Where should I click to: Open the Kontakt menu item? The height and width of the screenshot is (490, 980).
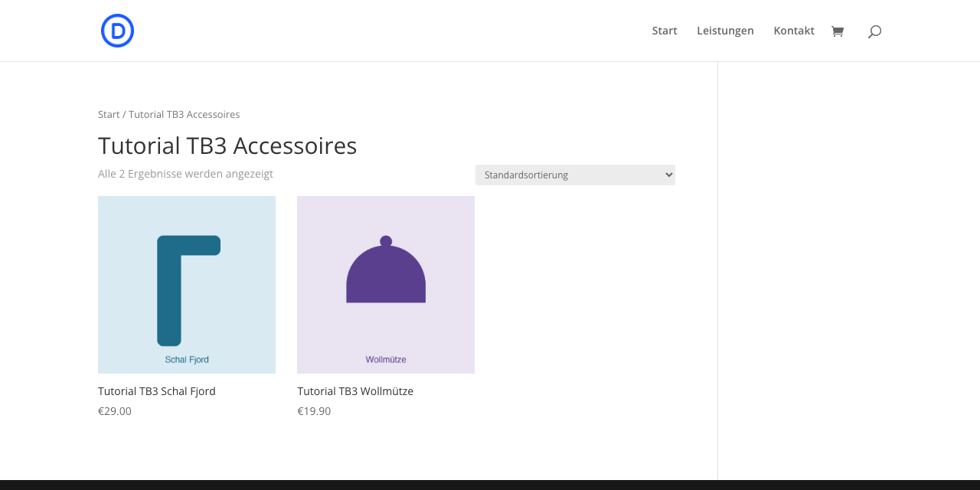click(794, 31)
